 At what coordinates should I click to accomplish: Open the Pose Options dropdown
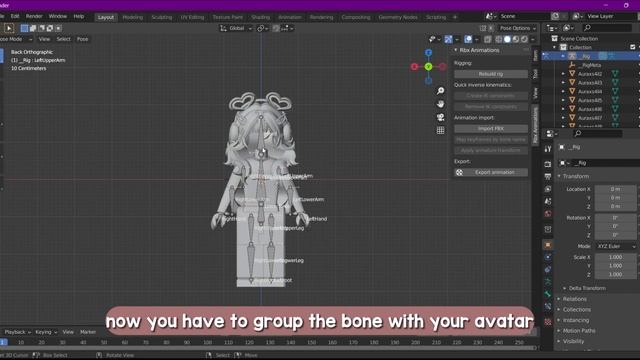click(518, 28)
